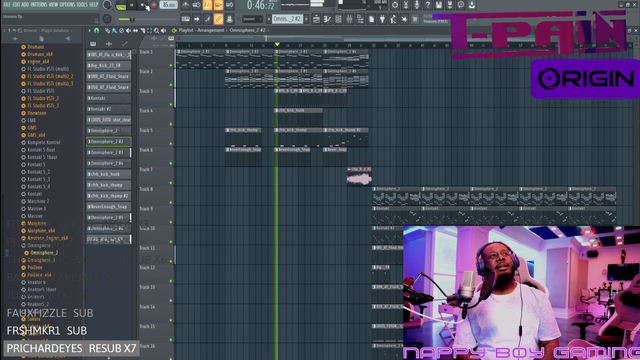Image resolution: width=640 pixels, height=360 pixels.
Task: Select the Slip tool in playlist toolbar
Action: [x=136, y=31]
